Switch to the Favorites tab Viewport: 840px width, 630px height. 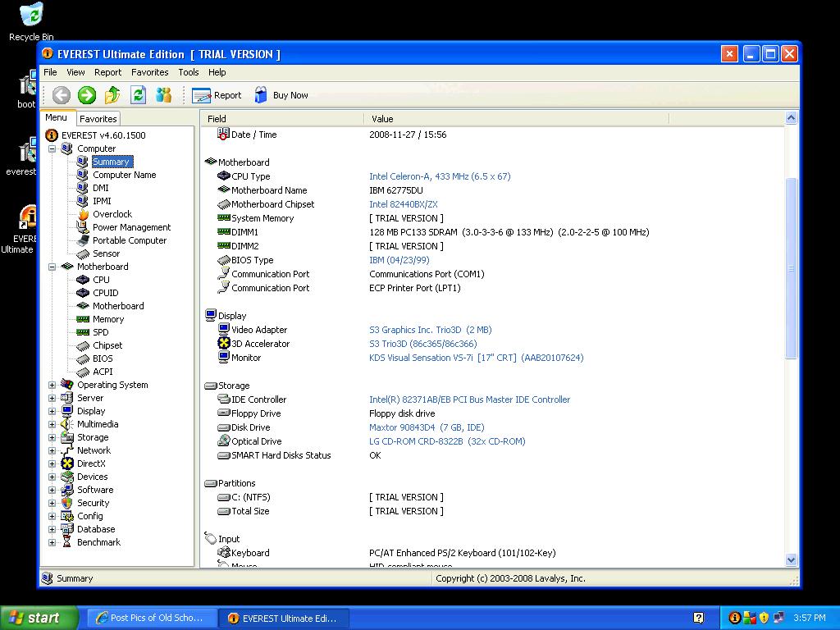(98, 119)
